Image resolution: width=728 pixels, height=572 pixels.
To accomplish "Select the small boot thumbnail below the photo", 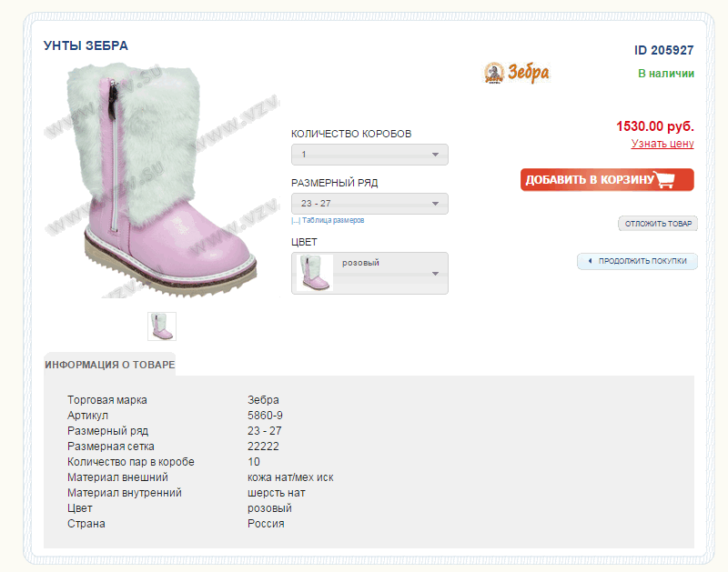I will pyautogui.click(x=162, y=326).
